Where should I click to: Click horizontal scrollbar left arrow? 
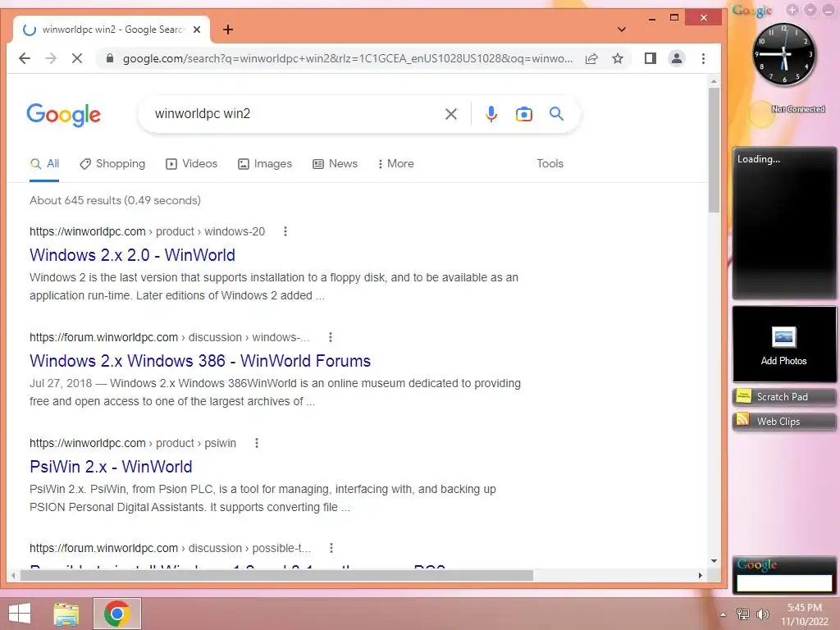pyautogui.click(x=13, y=575)
